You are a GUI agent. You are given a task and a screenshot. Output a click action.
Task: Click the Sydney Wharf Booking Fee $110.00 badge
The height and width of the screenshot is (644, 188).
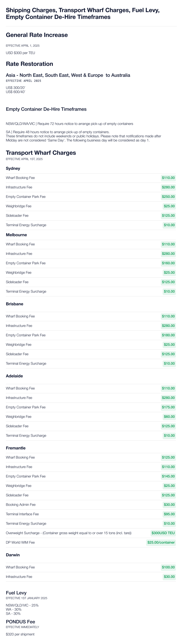point(168,178)
